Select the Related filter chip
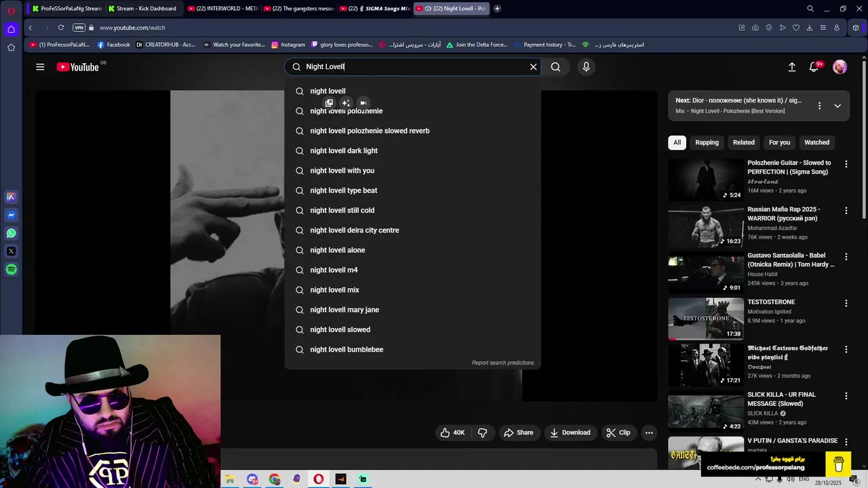Screen dimensions: 868x488 point(743,142)
